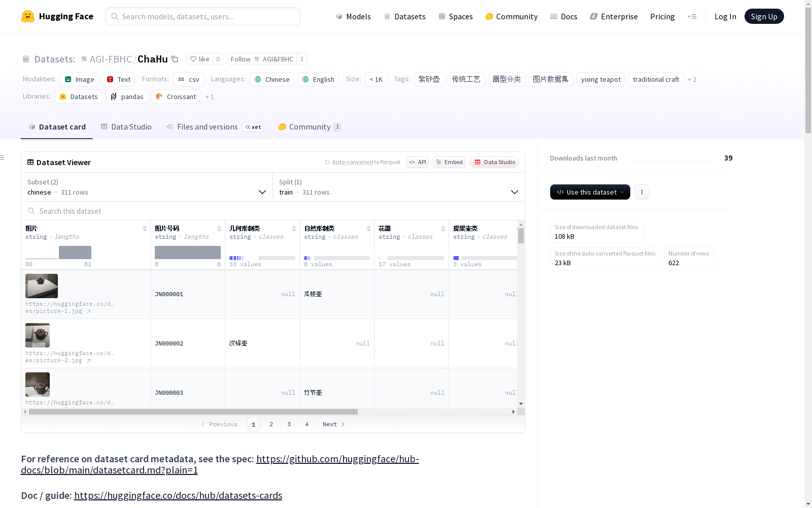The width and height of the screenshot is (812, 508).
Task: Open the red Data Studio button
Action: 494,162
